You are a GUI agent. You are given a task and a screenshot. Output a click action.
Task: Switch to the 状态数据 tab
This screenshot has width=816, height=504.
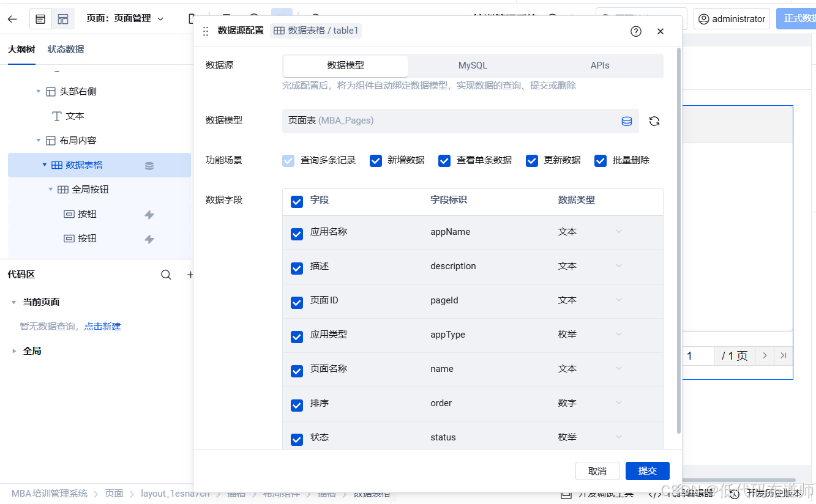66,48
